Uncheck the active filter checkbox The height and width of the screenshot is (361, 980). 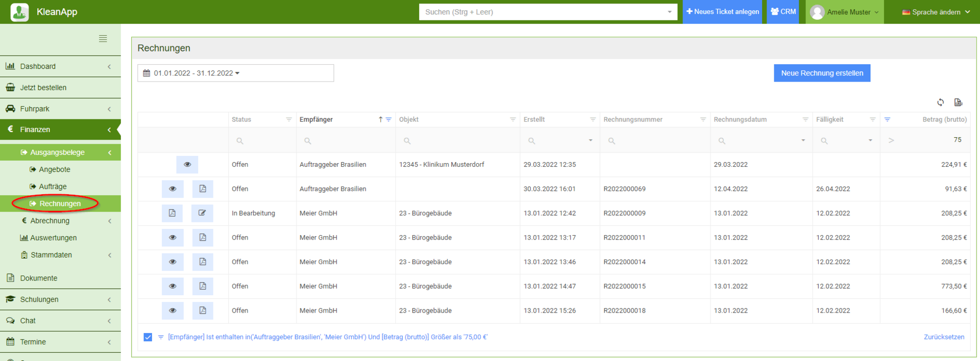148,337
